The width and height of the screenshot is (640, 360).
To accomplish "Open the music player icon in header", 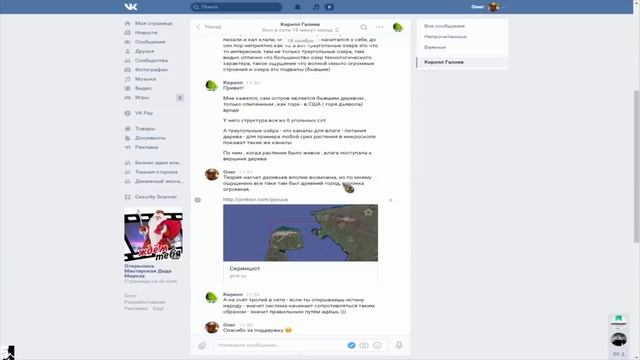I will coord(316,7).
